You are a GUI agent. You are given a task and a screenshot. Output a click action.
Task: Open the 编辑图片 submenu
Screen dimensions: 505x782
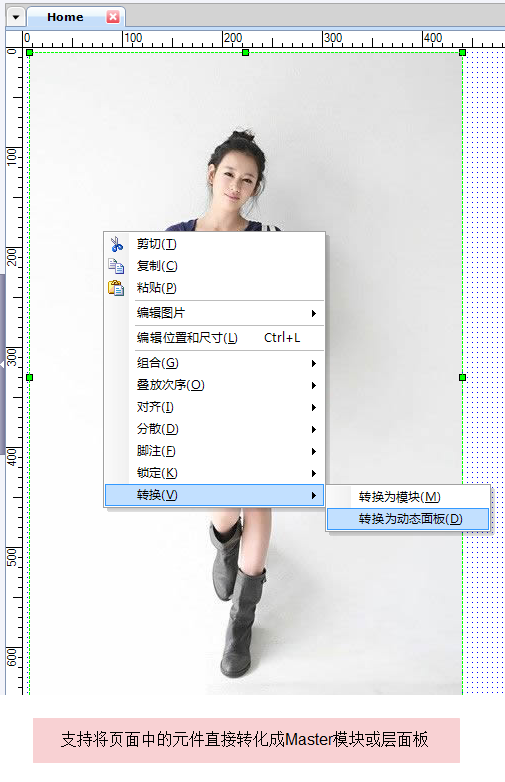point(214,313)
